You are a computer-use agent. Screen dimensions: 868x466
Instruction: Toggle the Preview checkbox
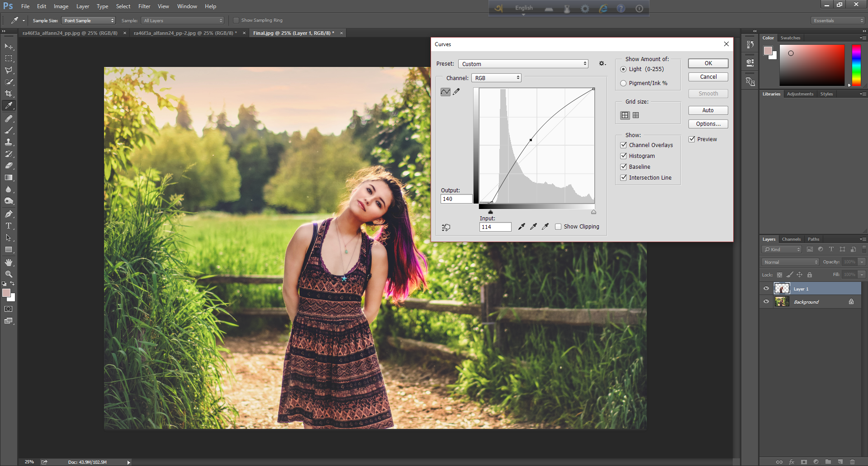point(692,139)
